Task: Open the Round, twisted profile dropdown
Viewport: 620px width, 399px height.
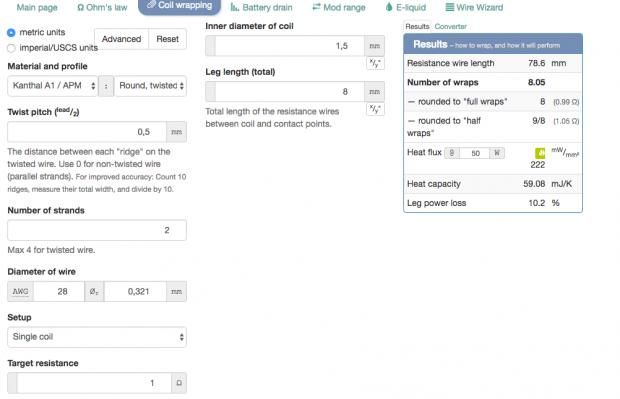Action: (150, 86)
